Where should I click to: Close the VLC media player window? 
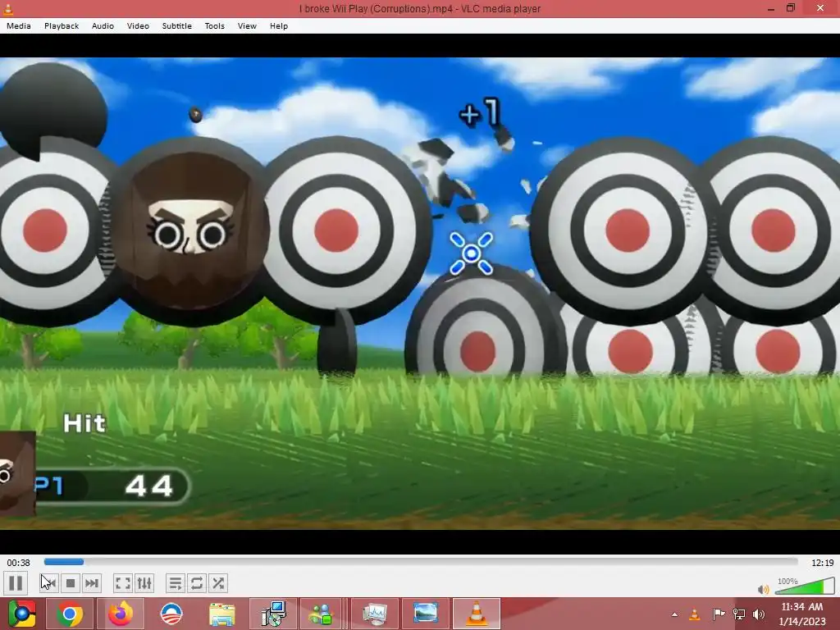coord(820,8)
